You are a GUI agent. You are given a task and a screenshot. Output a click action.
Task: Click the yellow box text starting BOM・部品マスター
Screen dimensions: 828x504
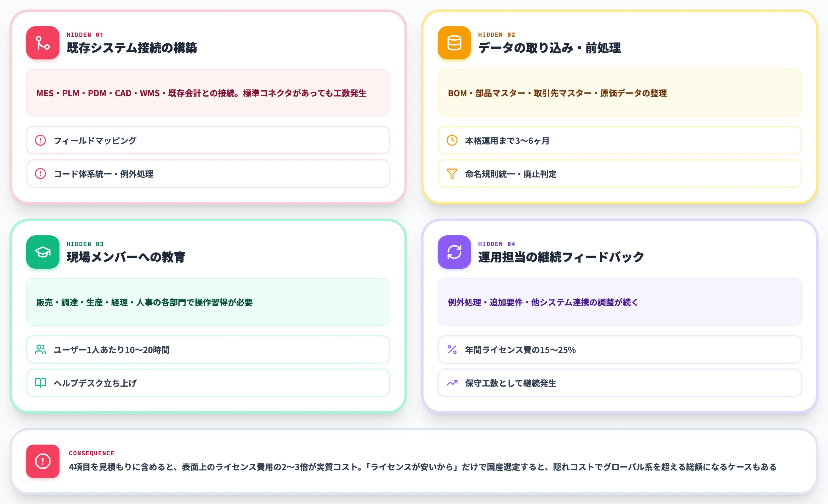(557, 93)
